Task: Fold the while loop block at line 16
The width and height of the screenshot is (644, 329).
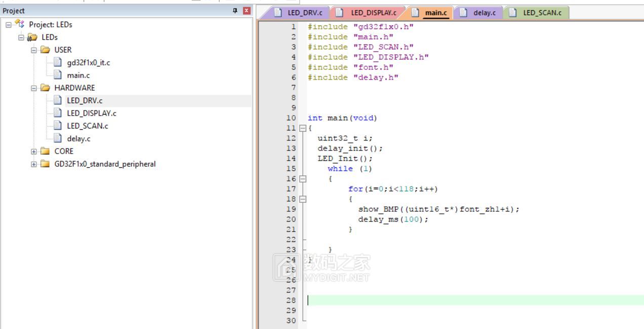Action: pyautogui.click(x=303, y=179)
